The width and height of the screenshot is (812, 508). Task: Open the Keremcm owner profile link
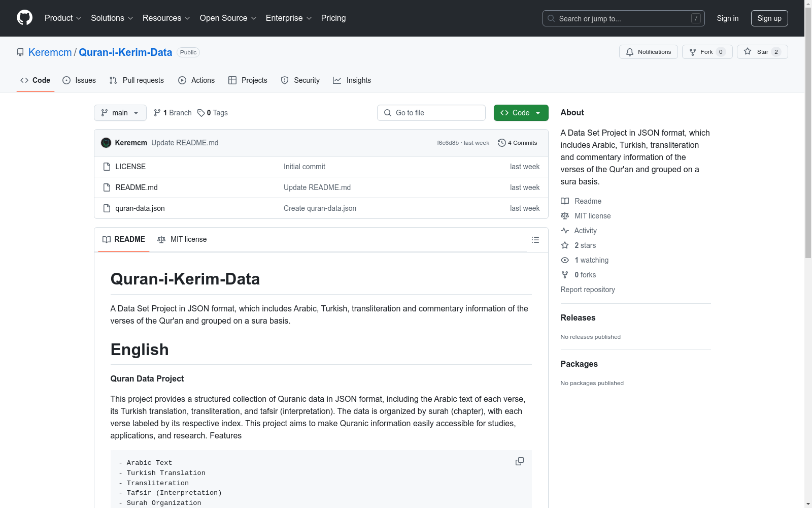click(50, 52)
